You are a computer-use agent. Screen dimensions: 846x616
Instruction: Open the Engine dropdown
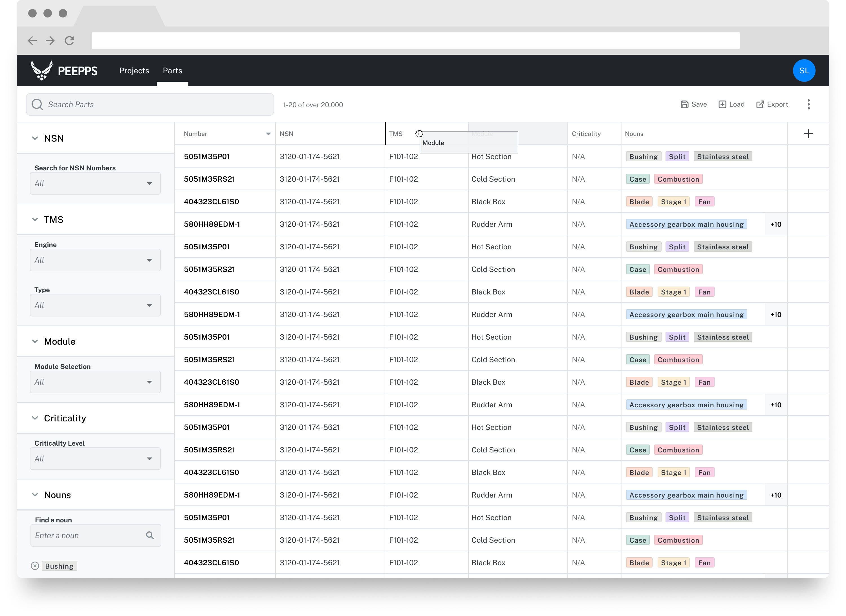pos(95,260)
